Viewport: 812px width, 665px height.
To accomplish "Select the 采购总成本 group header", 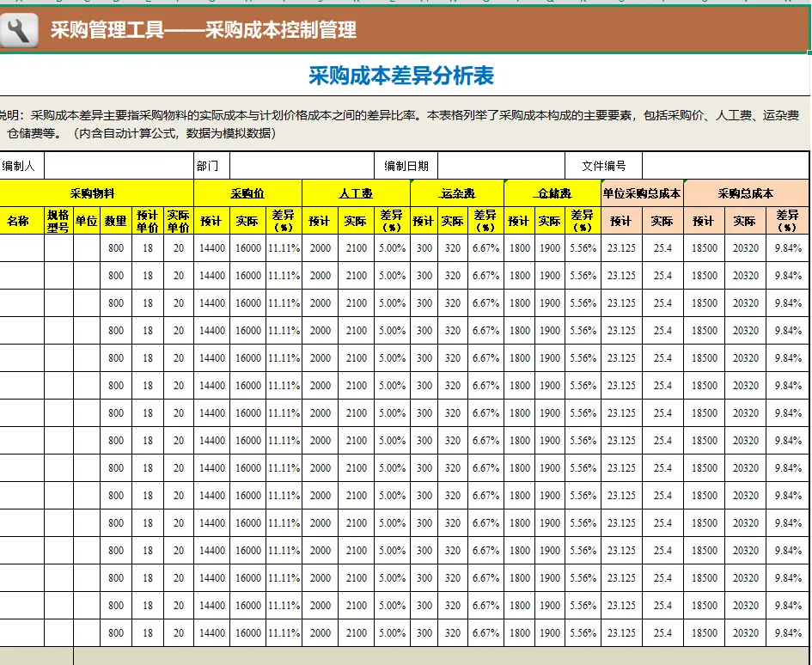I will (x=746, y=193).
